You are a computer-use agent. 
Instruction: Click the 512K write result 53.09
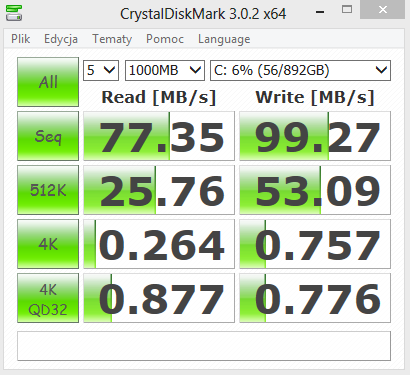[x=315, y=190]
